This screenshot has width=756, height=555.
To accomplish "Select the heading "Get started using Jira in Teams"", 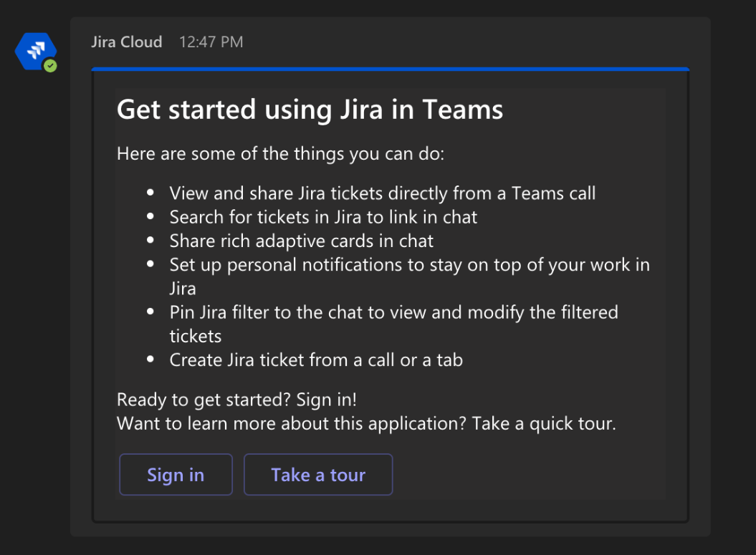I will (310, 110).
